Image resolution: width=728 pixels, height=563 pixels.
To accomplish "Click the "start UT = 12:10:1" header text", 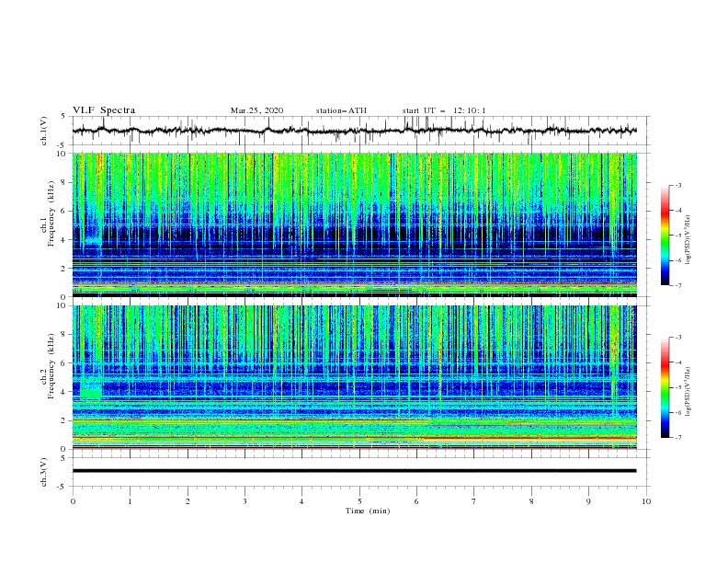I will pos(444,110).
